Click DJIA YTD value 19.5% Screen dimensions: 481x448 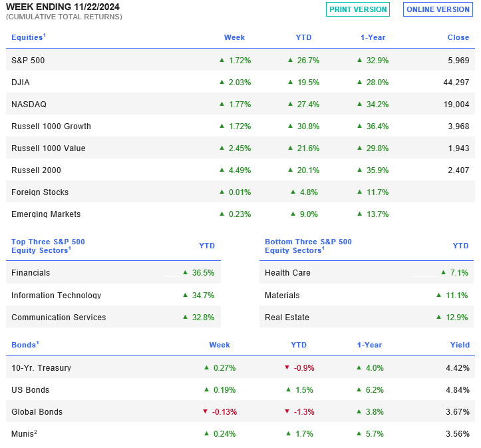click(308, 83)
